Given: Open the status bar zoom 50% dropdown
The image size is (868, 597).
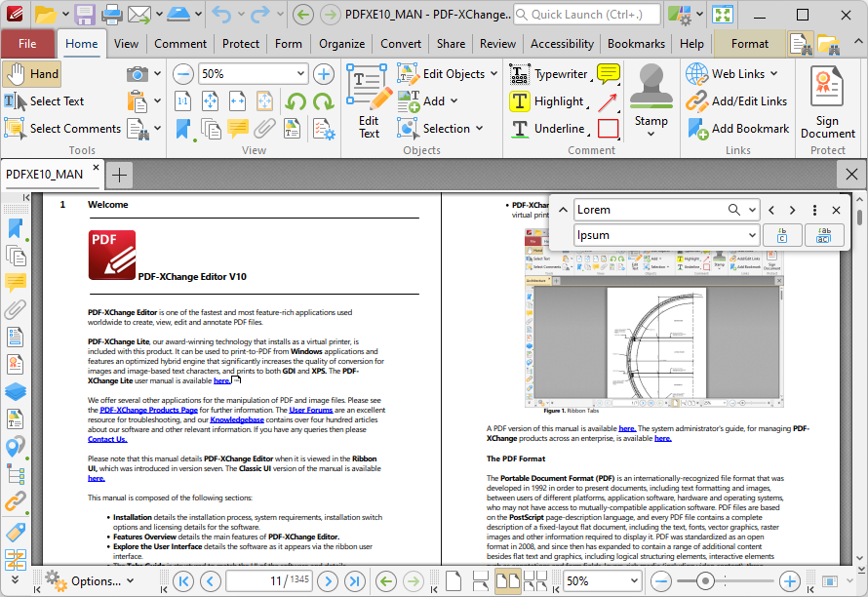Looking at the screenshot, I should pos(634,581).
